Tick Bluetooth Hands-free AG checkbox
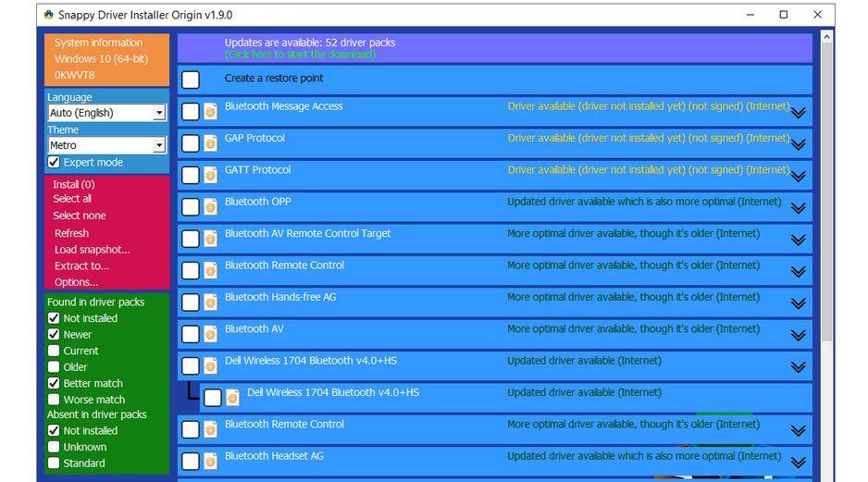This screenshot has width=868, height=482. [191, 303]
